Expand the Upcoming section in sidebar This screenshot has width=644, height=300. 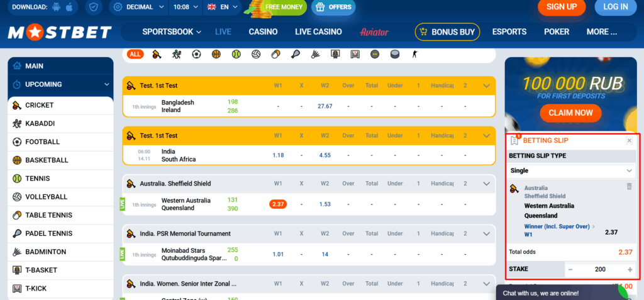point(61,85)
